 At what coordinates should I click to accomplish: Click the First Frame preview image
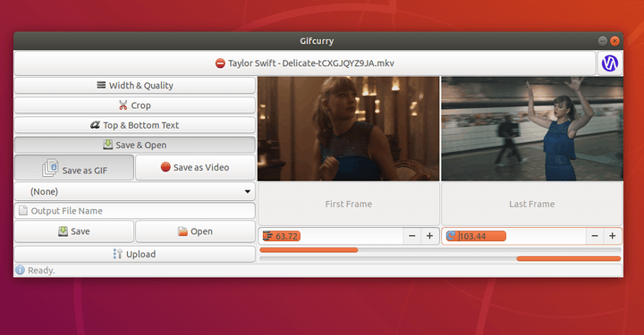pyautogui.click(x=348, y=129)
